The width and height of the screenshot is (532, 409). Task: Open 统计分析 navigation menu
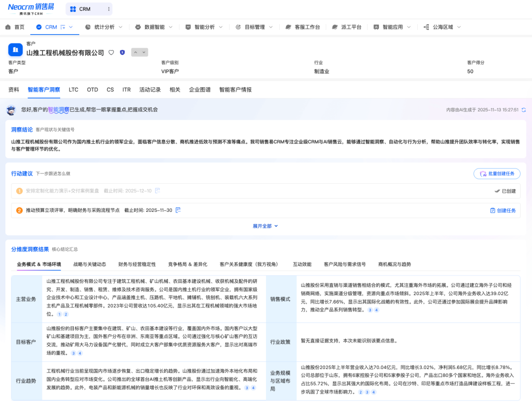point(103,27)
